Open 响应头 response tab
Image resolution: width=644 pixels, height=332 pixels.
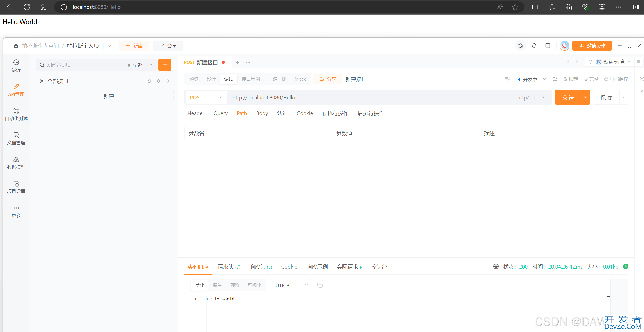pyautogui.click(x=261, y=267)
